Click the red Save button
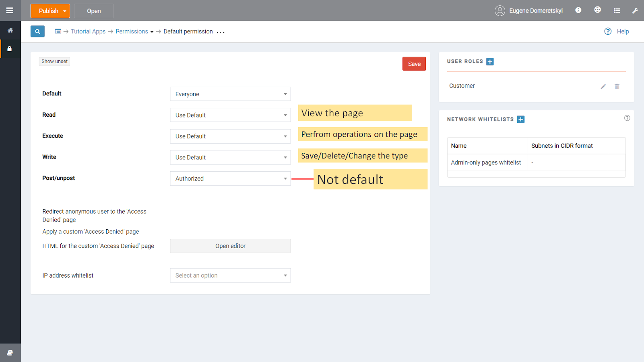Screen dimensions: 644x362 coord(414,64)
